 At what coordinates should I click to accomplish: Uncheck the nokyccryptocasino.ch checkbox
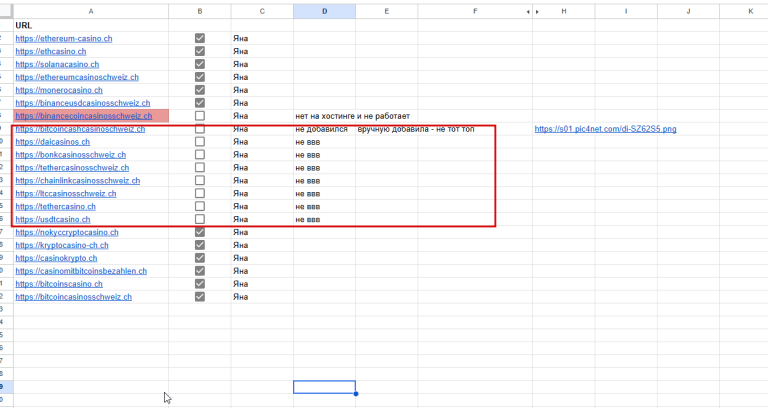(200, 232)
